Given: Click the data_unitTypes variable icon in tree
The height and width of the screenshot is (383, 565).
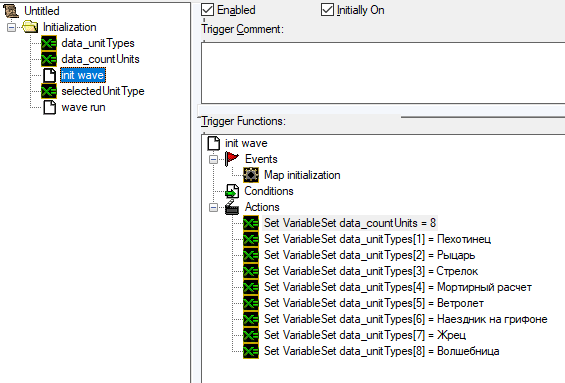Looking at the screenshot, I should 49,43.
